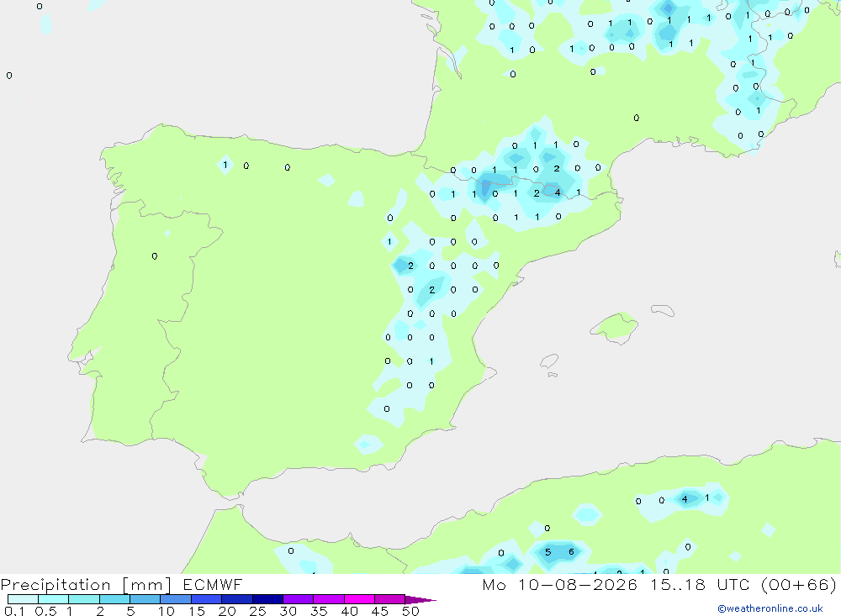Click the value '1' in northwest Spain (Galicia)
The width and height of the screenshot is (841, 616).
225,165
